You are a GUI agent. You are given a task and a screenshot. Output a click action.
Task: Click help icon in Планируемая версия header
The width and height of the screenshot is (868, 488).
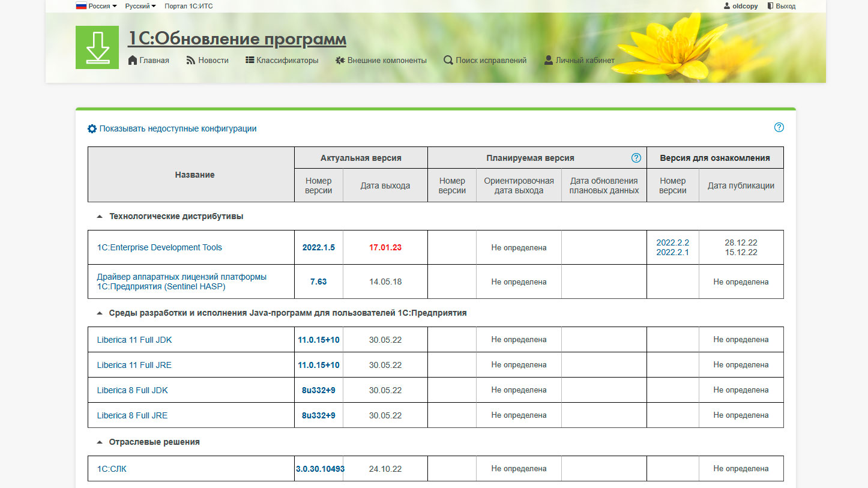click(636, 158)
